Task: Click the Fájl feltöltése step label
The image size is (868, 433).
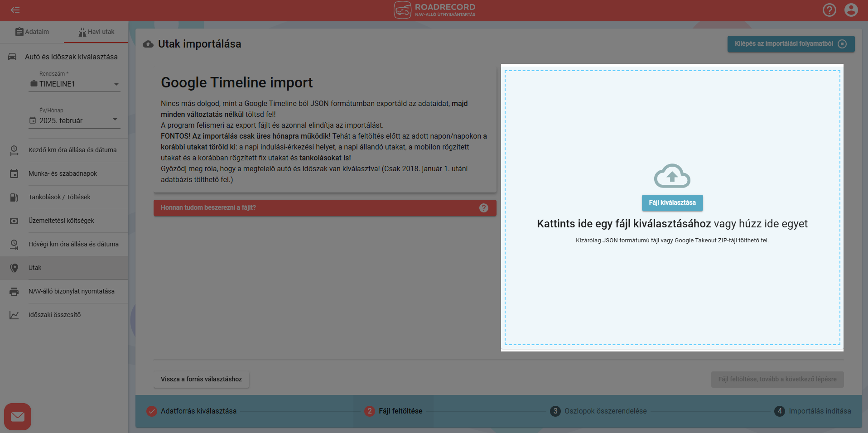Action: coord(400,411)
